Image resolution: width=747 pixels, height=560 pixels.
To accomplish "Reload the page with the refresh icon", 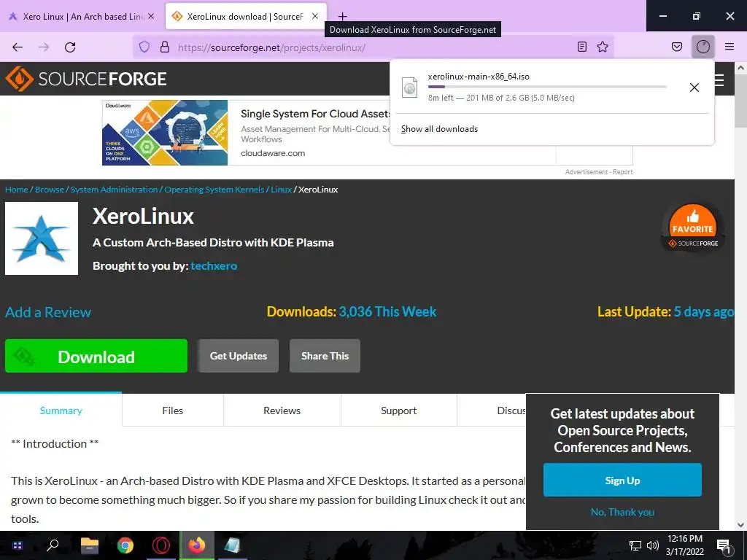I will pyautogui.click(x=70, y=47).
